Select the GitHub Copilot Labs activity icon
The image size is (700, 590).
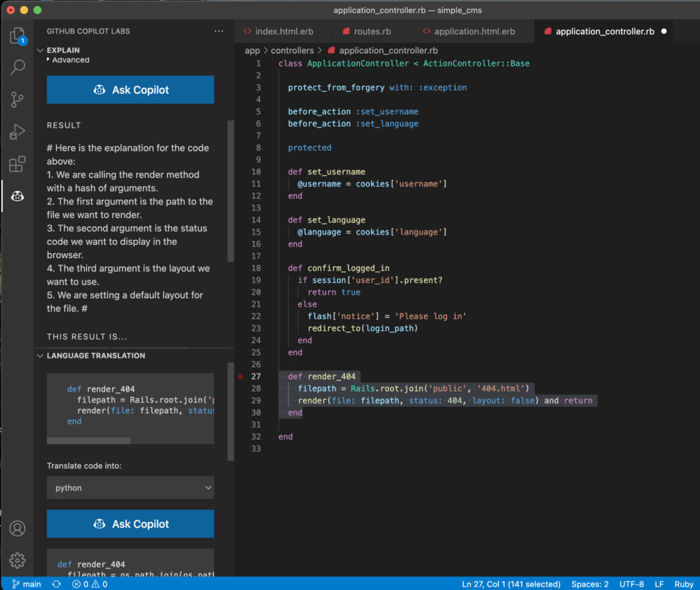pos(17,196)
